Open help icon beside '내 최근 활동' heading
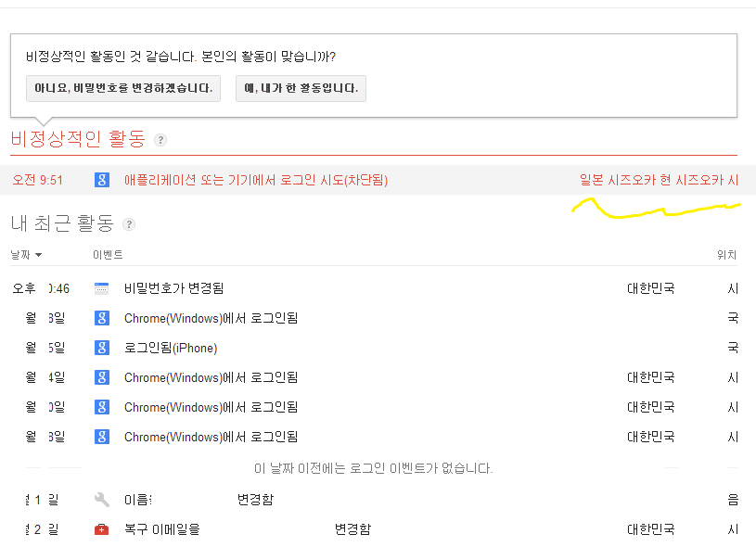Viewport: 756px width, 547px height. (x=129, y=224)
